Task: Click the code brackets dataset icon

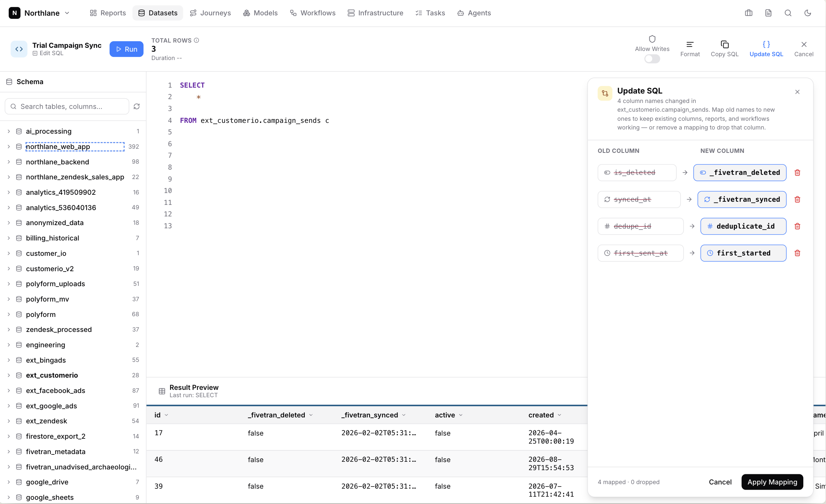Action: pyautogui.click(x=19, y=49)
